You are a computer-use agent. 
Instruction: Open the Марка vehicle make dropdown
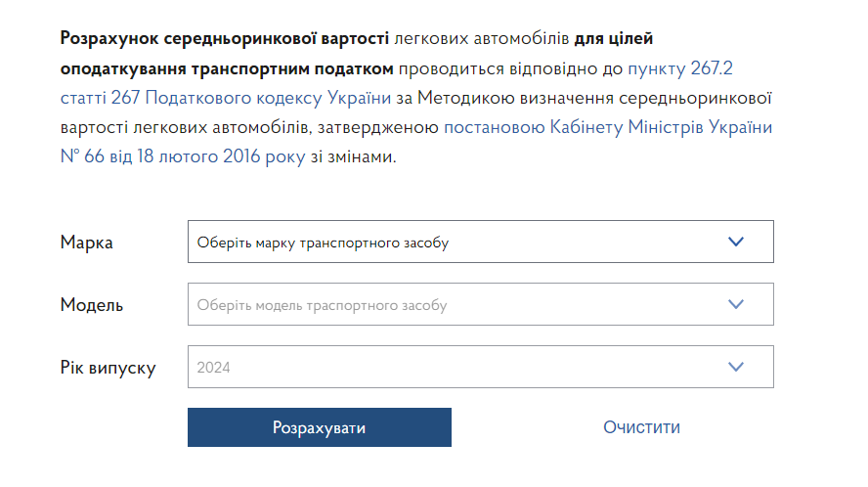[x=480, y=242]
